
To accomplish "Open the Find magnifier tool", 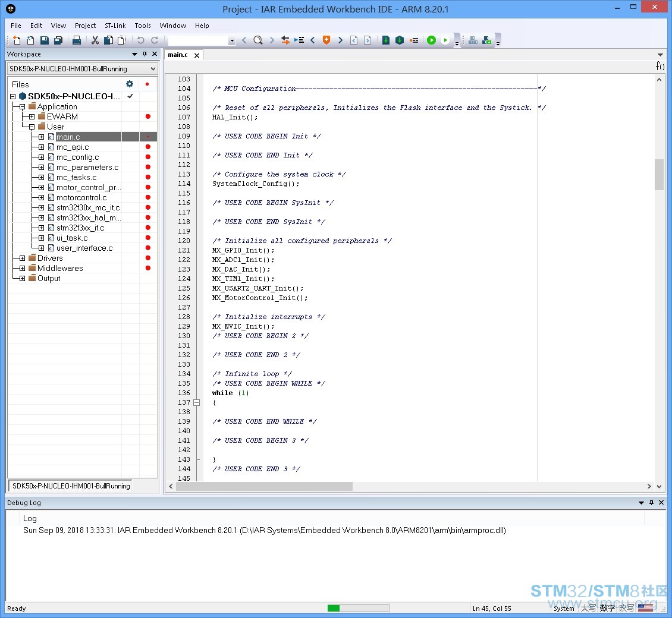I will pyautogui.click(x=258, y=40).
